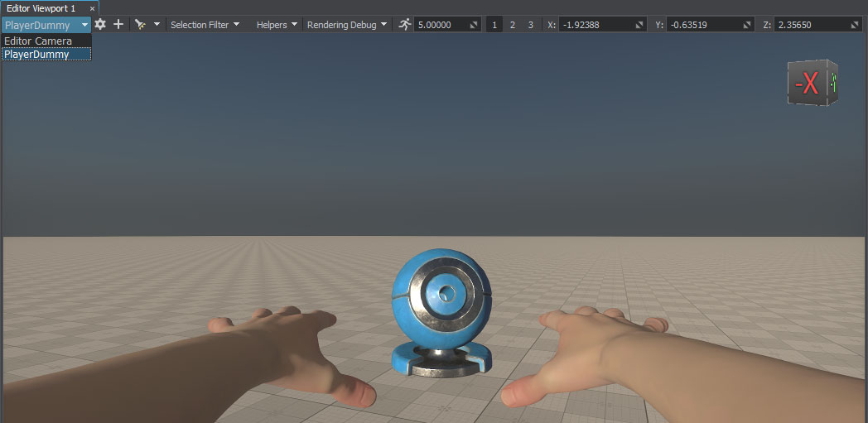The width and height of the screenshot is (868, 423).
Task: Toggle the flashlight tool icon
Action: tap(141, 24)
